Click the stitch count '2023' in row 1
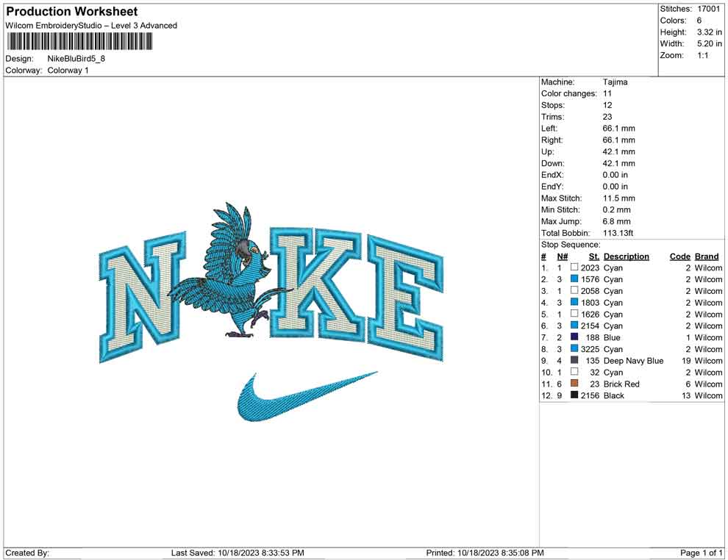Image resolution: width=728 pixels, height=560 pixels. click(590, 268)
